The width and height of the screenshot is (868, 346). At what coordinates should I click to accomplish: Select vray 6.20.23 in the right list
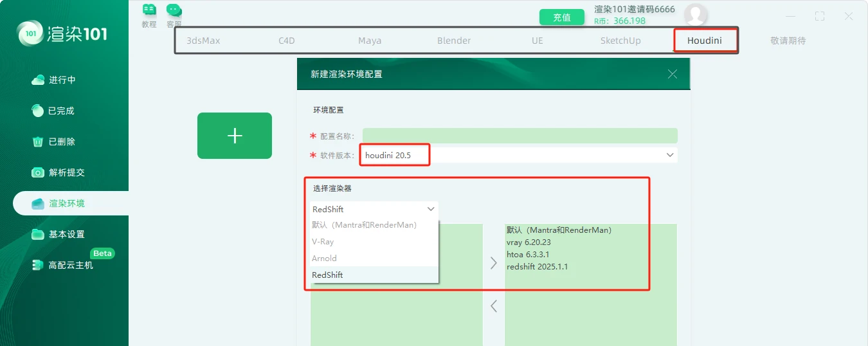[529, 242]
